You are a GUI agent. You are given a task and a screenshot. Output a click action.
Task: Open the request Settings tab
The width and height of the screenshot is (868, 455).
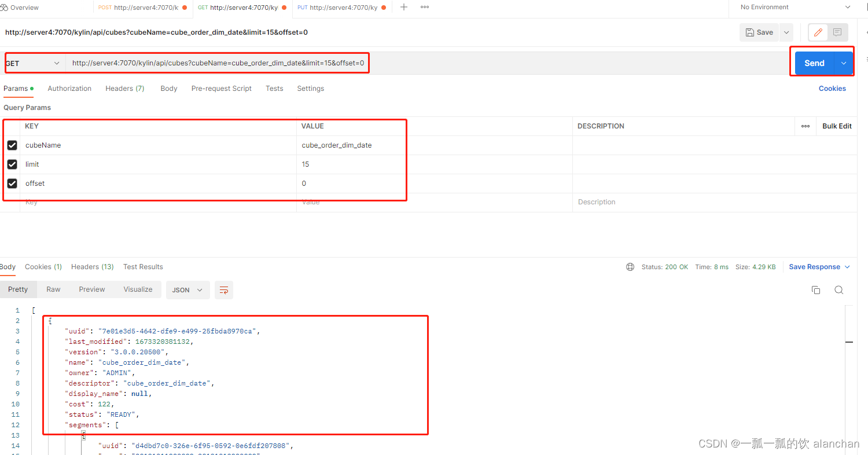[311, 89]
